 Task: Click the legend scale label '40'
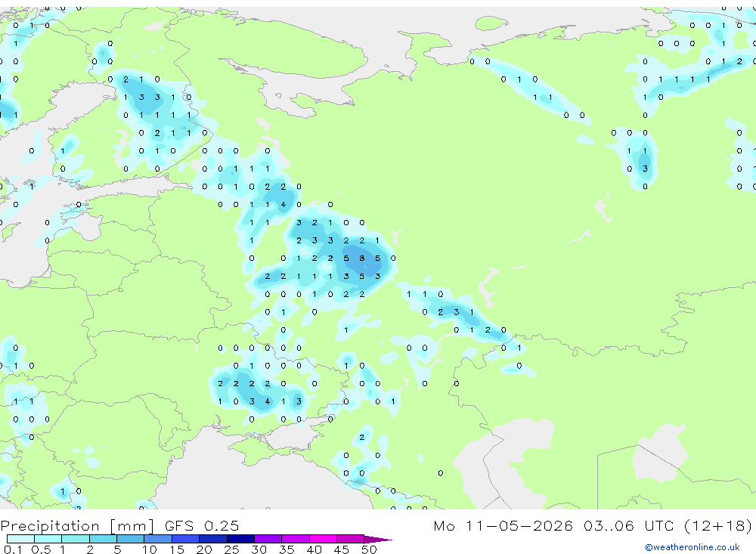pos(314,549)
